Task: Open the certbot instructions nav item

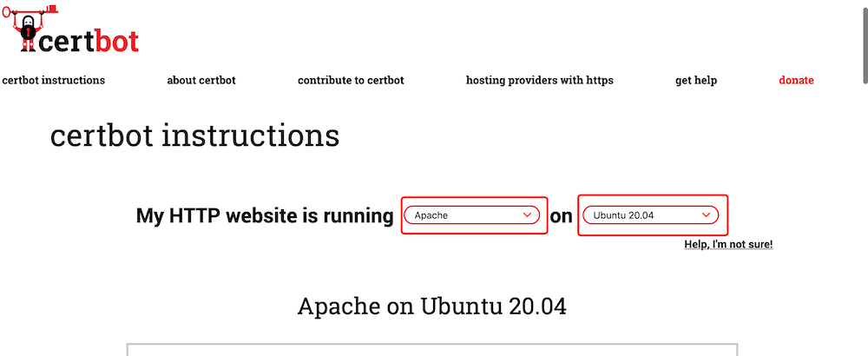Action: pyautogui.click(x=54, y=80)
